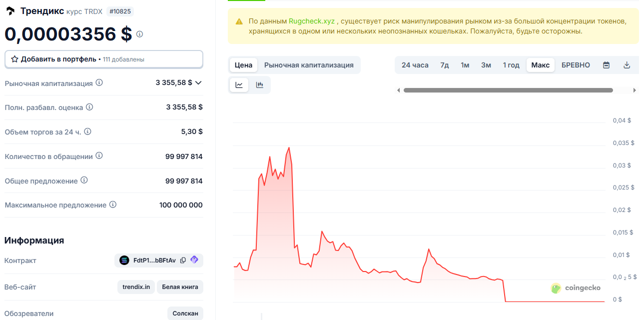This screenshot has width=644, height=320.
Task: Open the Солскан explorer link
Action: (x=185, y=313)
